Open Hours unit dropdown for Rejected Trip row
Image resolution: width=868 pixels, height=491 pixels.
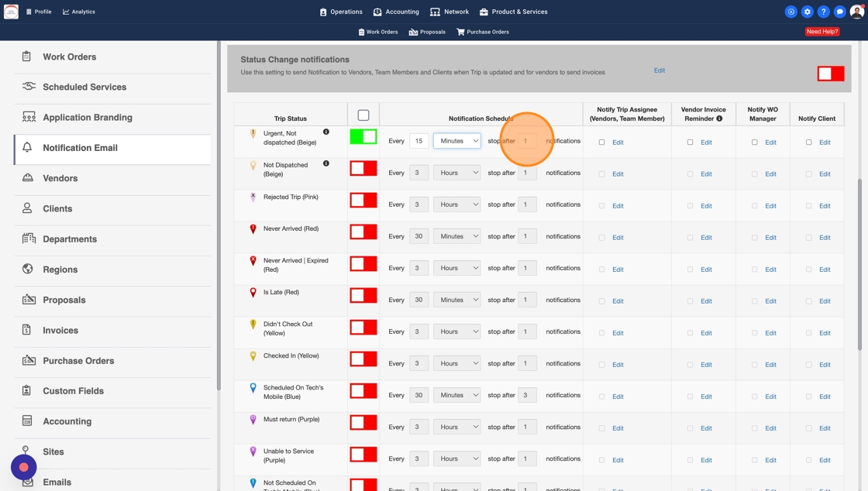[x=457, y=204]
